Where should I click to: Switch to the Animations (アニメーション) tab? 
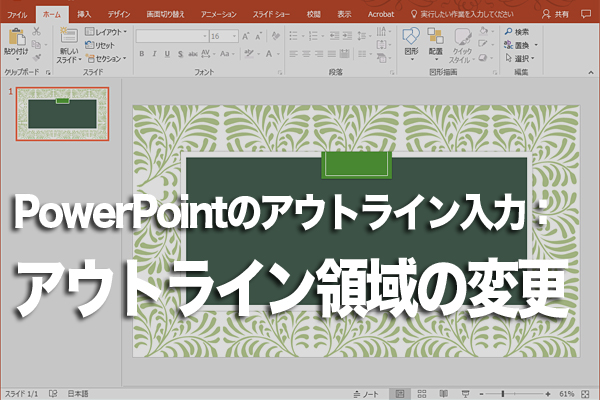(219, 15)
